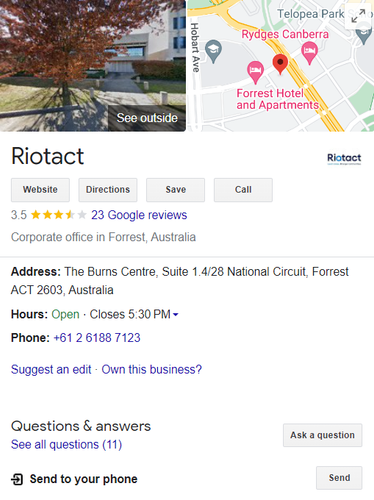Open See all questions (11)
Viewport: 374px width, 500px height.
pos(66,444)
